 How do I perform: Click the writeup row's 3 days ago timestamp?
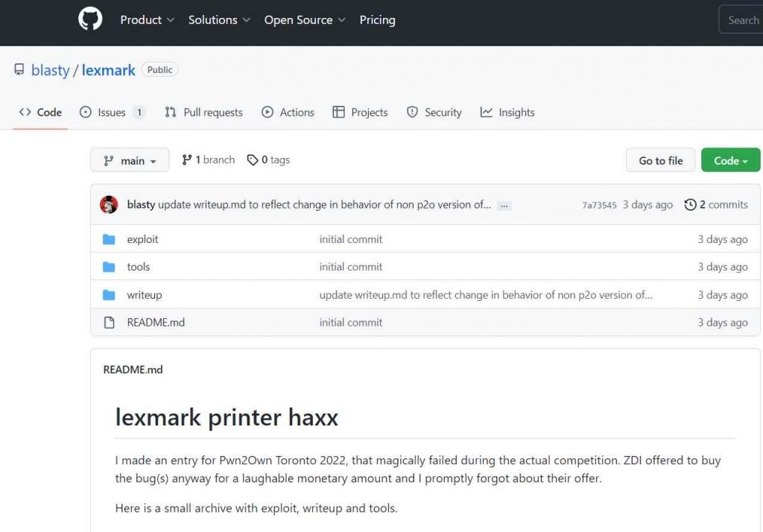coord(723,295)
